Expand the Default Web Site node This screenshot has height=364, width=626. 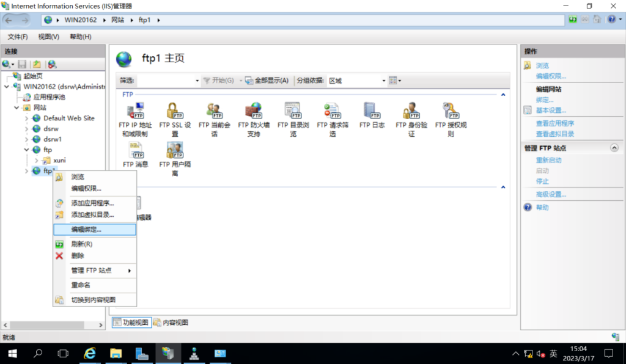[x=27, y=118]
